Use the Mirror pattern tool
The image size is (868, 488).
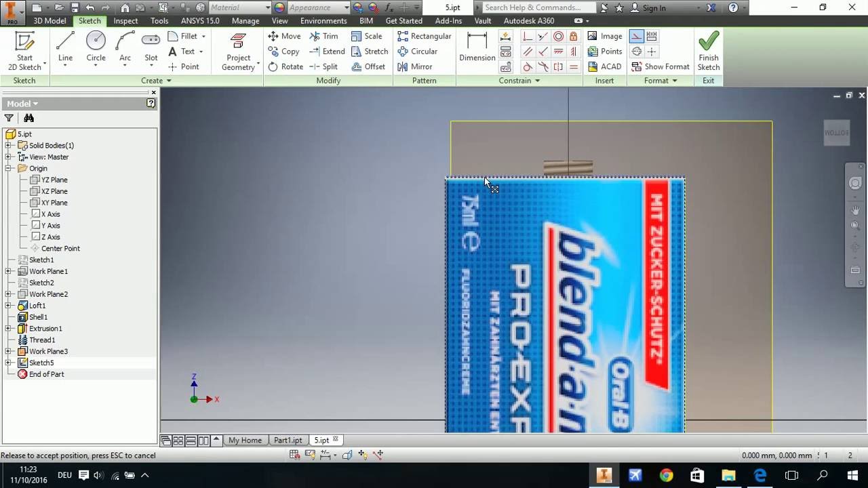pyautogui.click(x=415, y=66)
